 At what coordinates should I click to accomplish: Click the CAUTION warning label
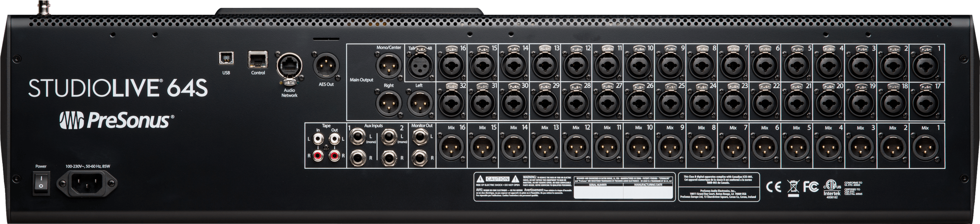point(497,179)
